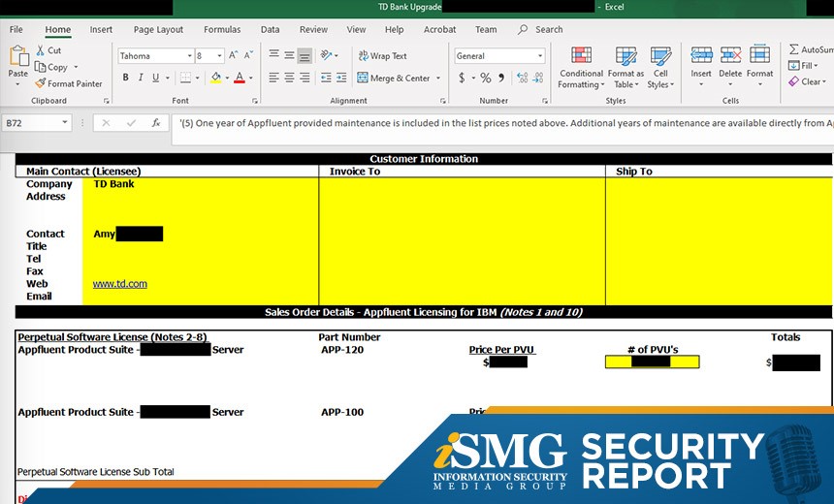The height and width of the screenshot is (504, 834).
Task: Click Delete cells button
Action: pos(730,67)
